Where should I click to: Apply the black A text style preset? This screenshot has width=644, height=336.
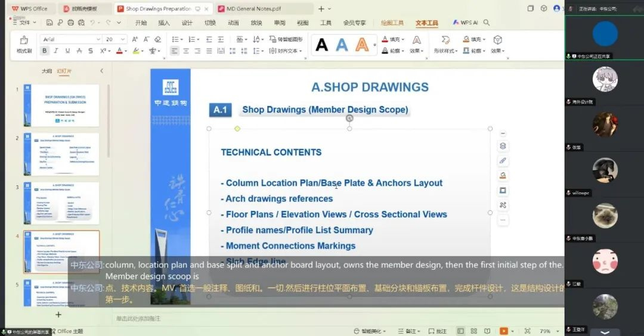tap(321, 45)
